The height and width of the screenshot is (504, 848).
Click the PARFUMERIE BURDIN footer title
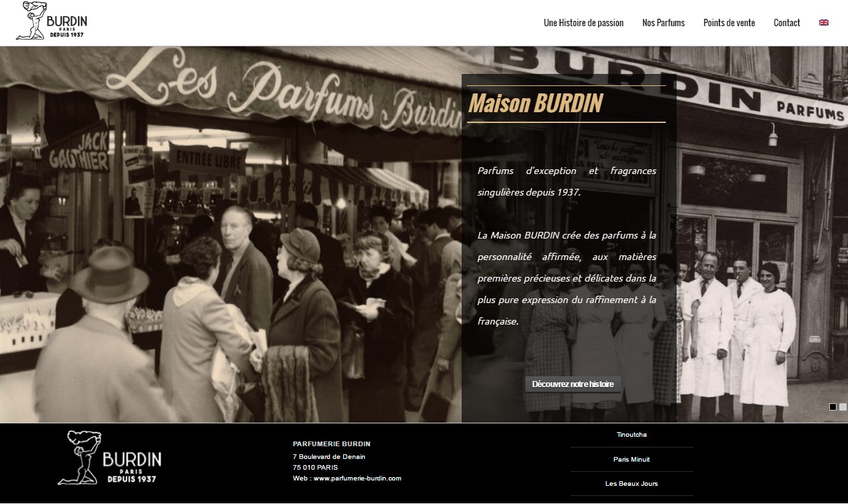[332, 444]
